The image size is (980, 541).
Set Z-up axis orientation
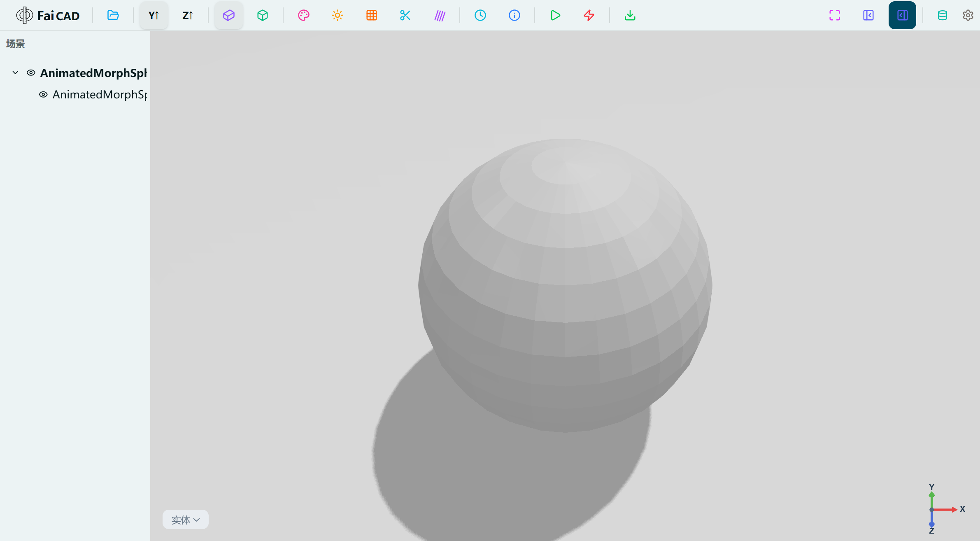tap(187, 15)
